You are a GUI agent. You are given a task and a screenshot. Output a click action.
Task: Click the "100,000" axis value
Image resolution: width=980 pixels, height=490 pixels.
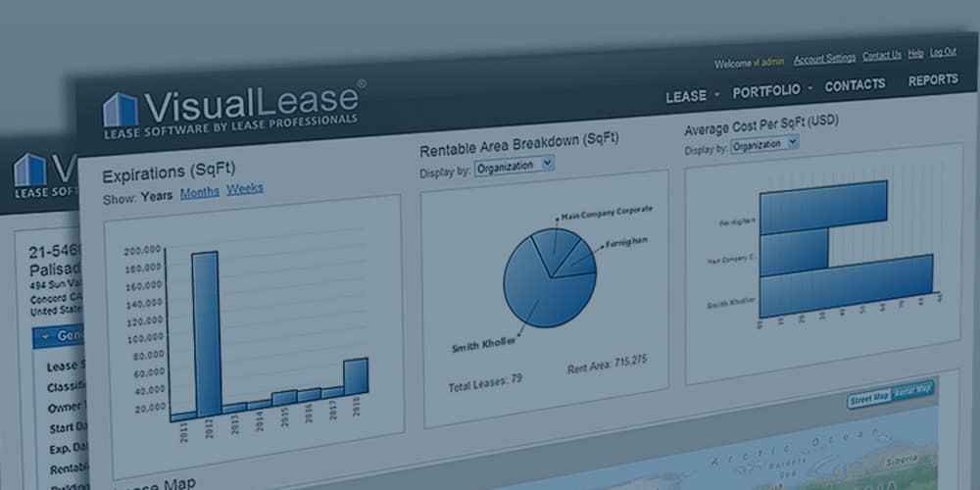tap(145, 338)
